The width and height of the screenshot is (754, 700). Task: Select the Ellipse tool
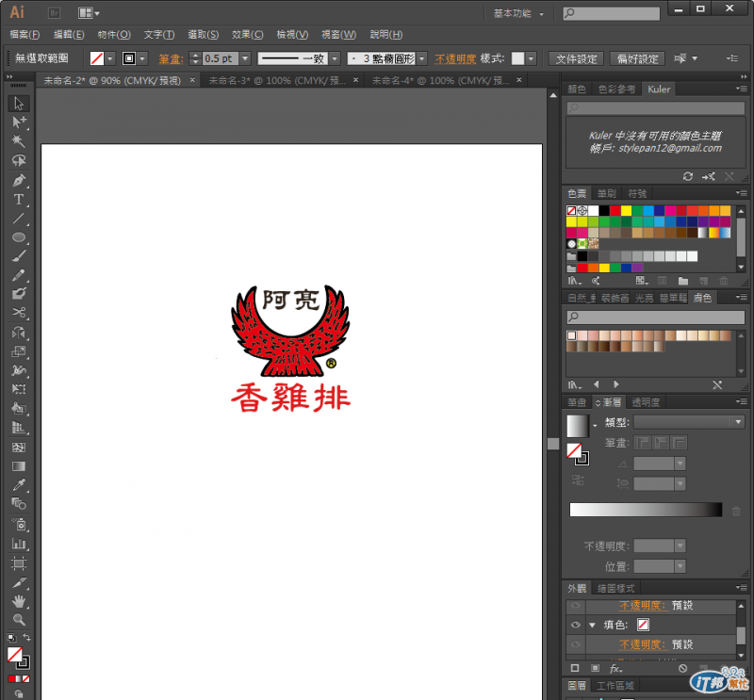click(18, 237)
